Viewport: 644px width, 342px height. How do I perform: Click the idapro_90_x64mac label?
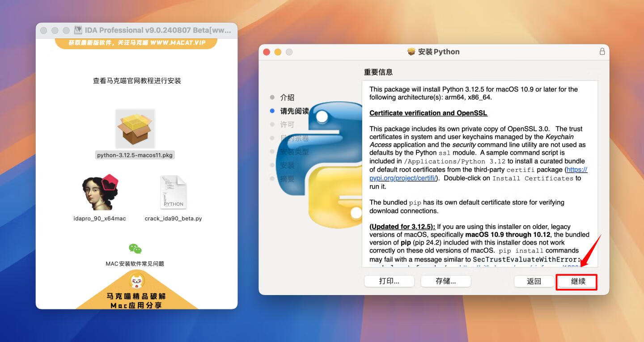tap(100, 219)
